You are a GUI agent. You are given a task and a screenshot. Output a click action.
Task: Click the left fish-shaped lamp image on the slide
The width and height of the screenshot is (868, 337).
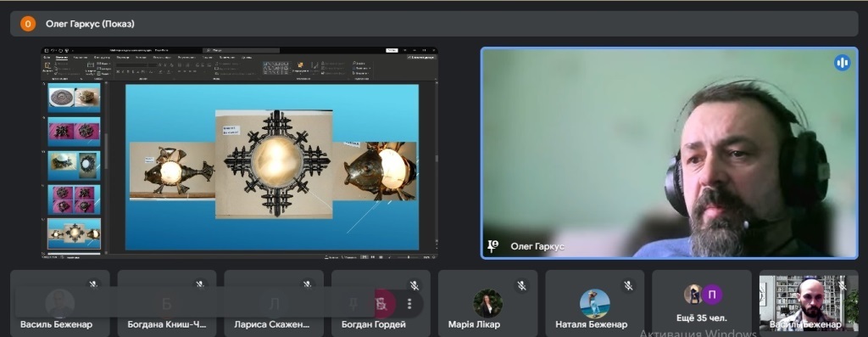(x=172, y=171)
